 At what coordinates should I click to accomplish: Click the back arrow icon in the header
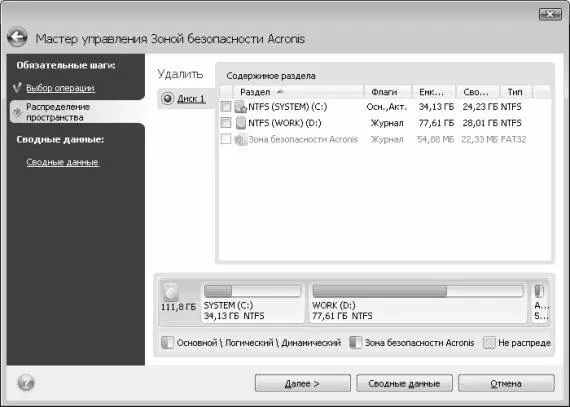(x=17, y=37)
